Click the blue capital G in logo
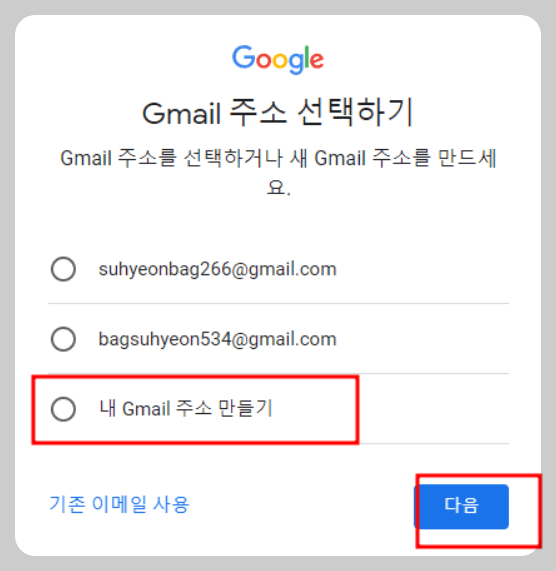 [x=244, y=57]
